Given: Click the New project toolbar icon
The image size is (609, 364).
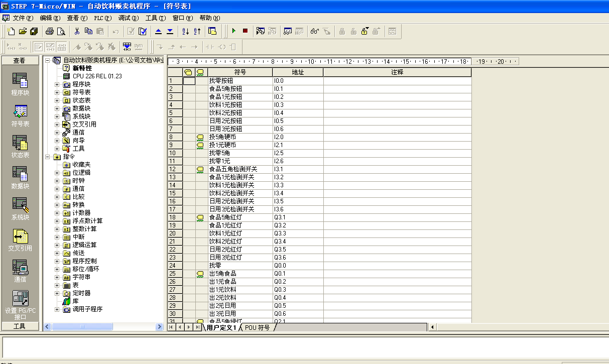Looking at the screenshot, I should click(x=12, y=31).
